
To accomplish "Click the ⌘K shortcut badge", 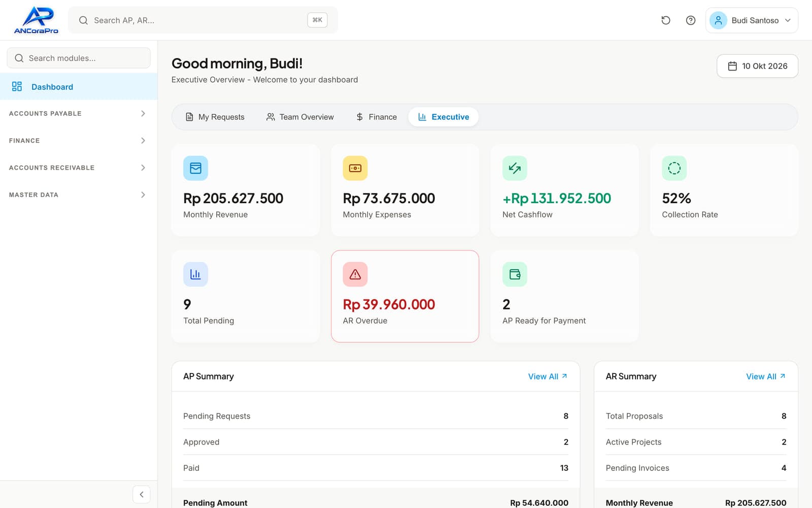I will pos(317,20).
